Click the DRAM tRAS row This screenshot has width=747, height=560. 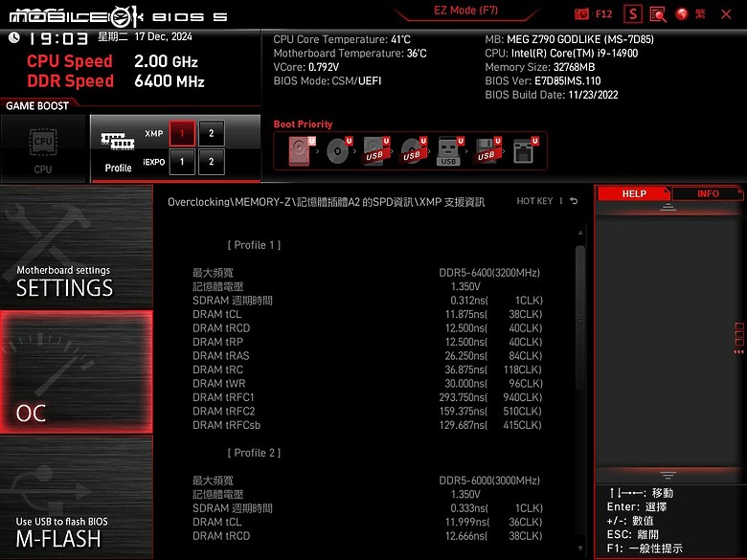click(x=368, y=356)
